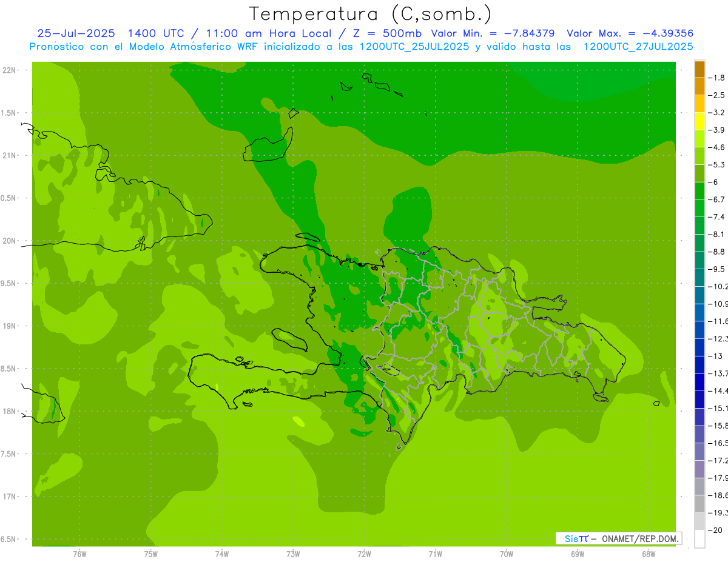Click the -9.5 colorbar value label

716,269
